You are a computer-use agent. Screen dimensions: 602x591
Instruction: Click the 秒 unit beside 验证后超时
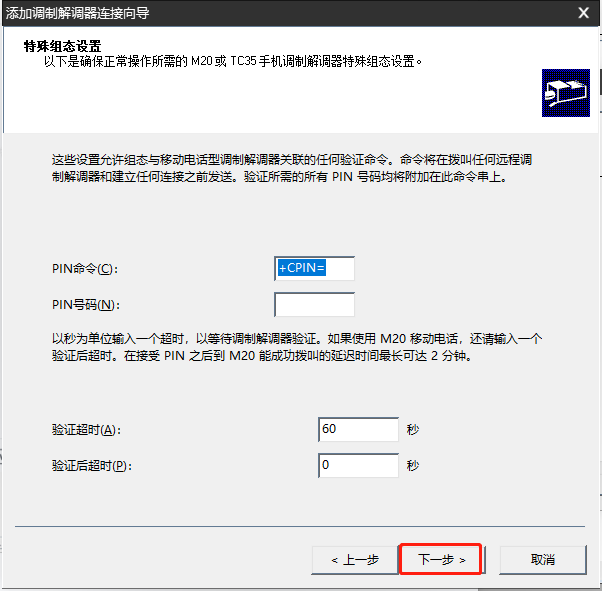(x=413, y=466)
